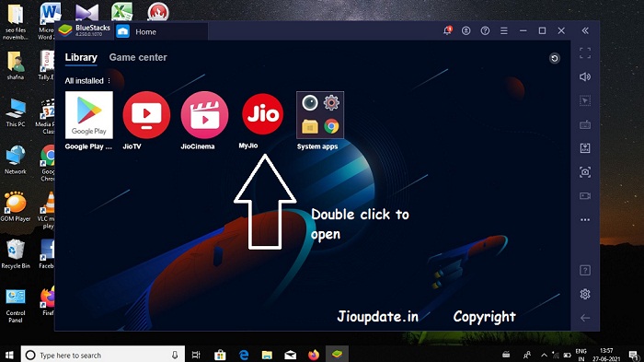
Task: Switch to the Game center tab
Action: click(138, 57)
